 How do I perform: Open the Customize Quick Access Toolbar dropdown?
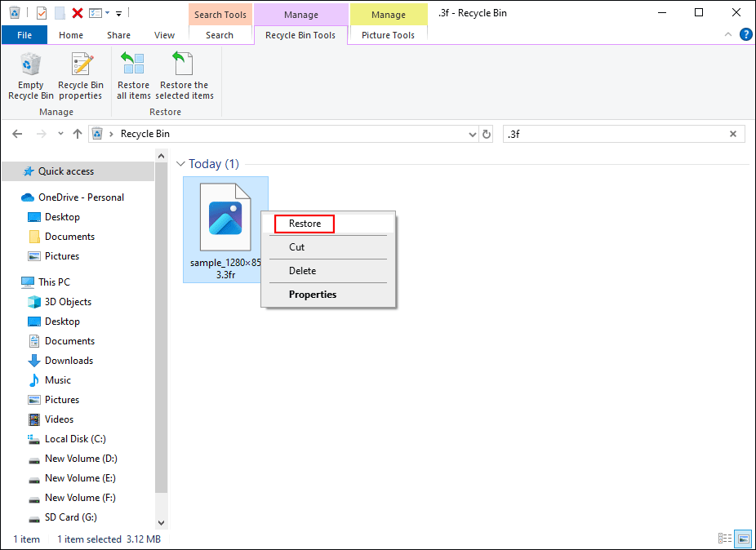pyautogui.click(x=118, y=12)
